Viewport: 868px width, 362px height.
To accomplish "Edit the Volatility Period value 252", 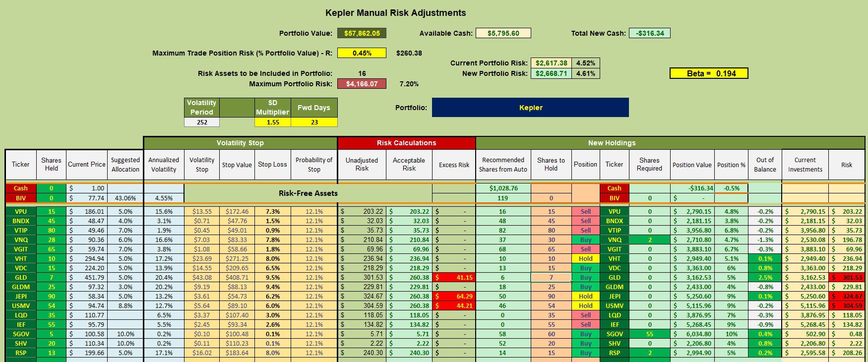I will click(x=202, y=122).
